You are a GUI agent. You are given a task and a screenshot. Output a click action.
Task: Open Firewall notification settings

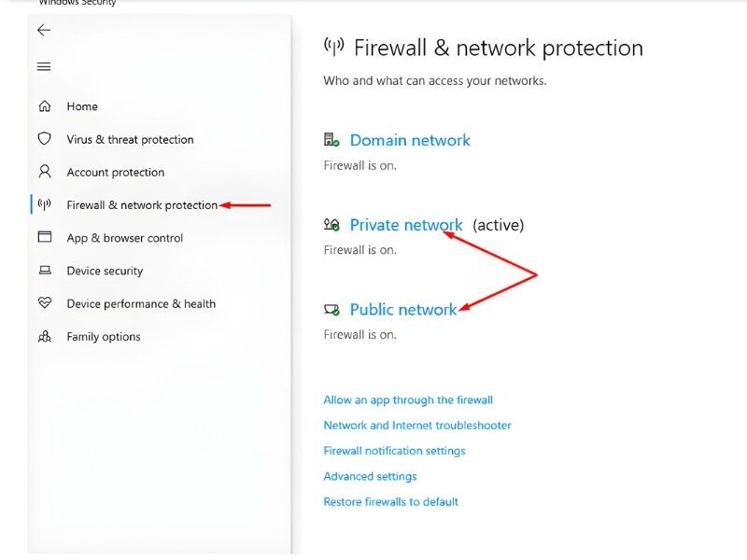pos(394,451)
